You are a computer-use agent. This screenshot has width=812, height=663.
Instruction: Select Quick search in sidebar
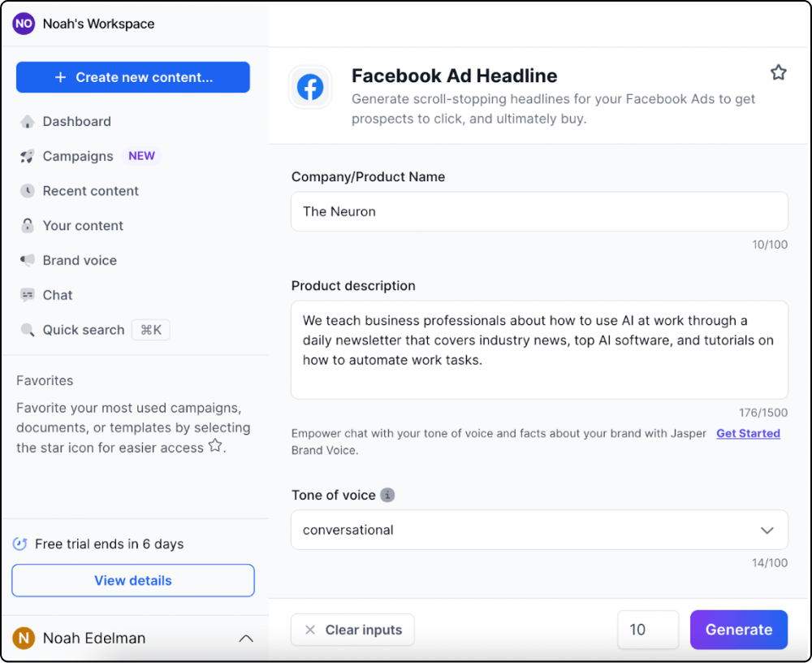[x=84, y=330]
